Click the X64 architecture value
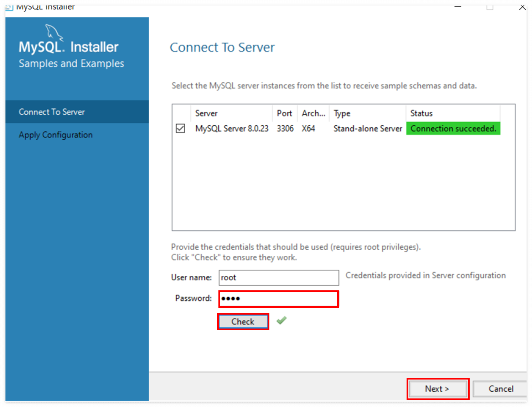 [308, 128]
